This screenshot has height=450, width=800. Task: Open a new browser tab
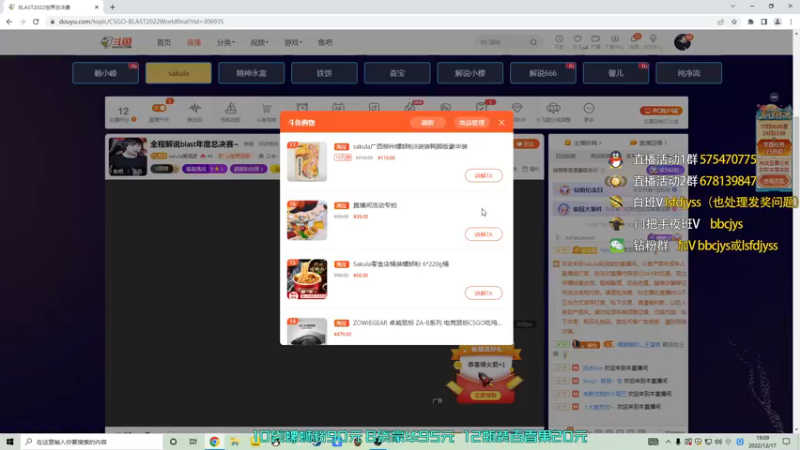coord(112,7)
